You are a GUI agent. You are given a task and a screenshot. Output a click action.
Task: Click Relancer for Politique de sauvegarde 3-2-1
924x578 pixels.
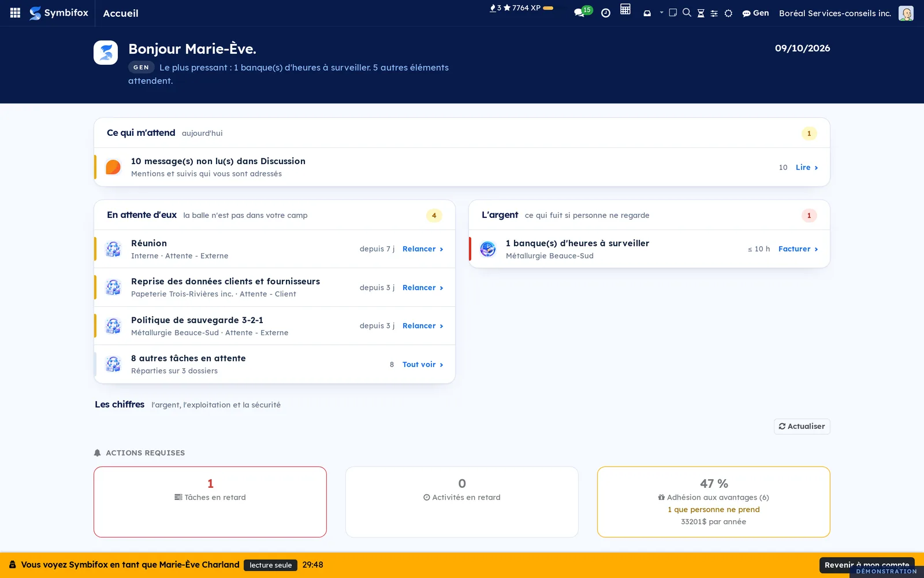[x=423, y=326]
